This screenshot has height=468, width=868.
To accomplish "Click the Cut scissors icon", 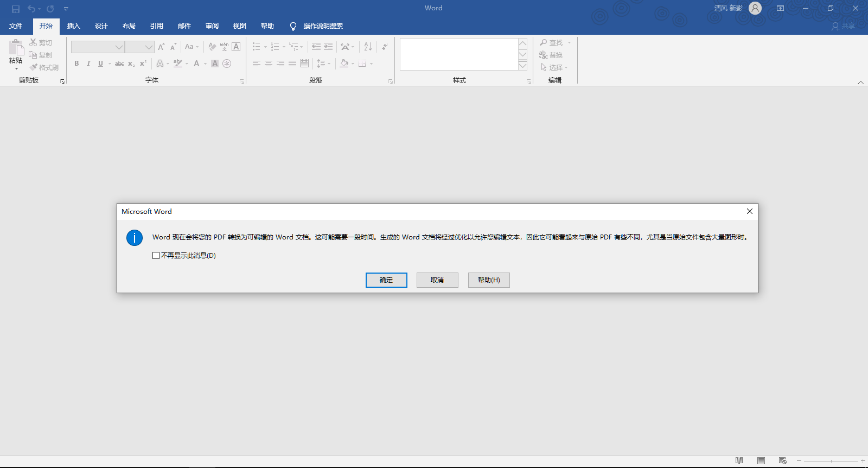I will click(x=33, y=42).
